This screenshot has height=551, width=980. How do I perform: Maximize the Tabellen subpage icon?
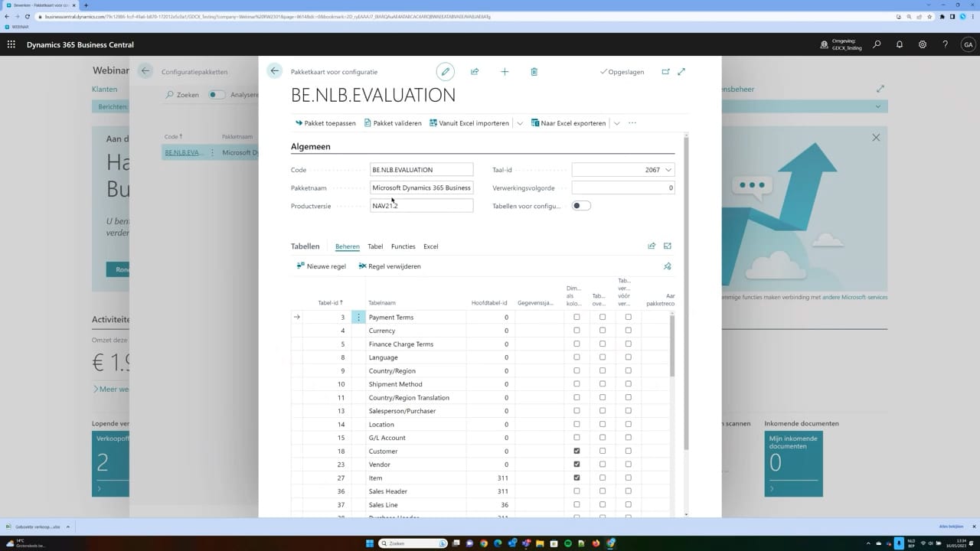pyautogui.click(x=668, y=246)
